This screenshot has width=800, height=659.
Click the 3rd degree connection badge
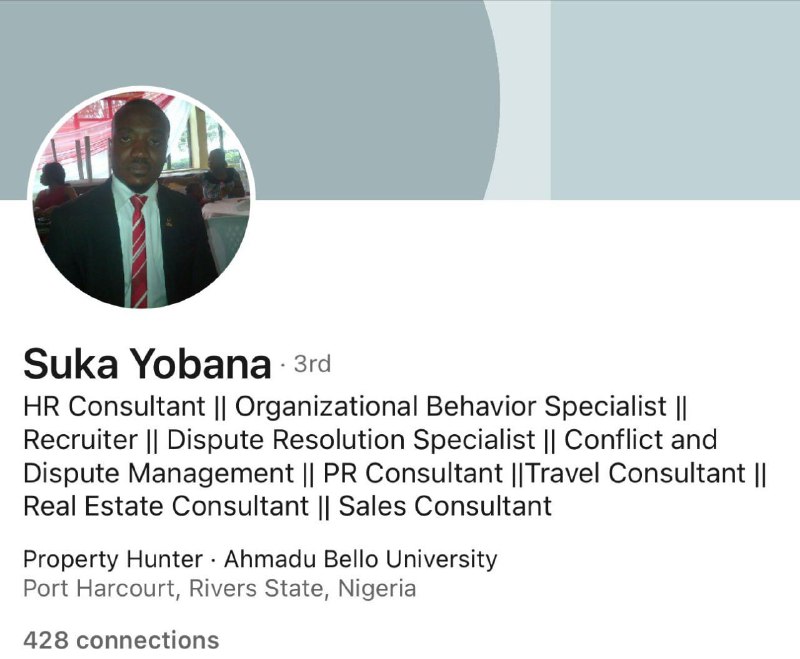coord(312,364)
